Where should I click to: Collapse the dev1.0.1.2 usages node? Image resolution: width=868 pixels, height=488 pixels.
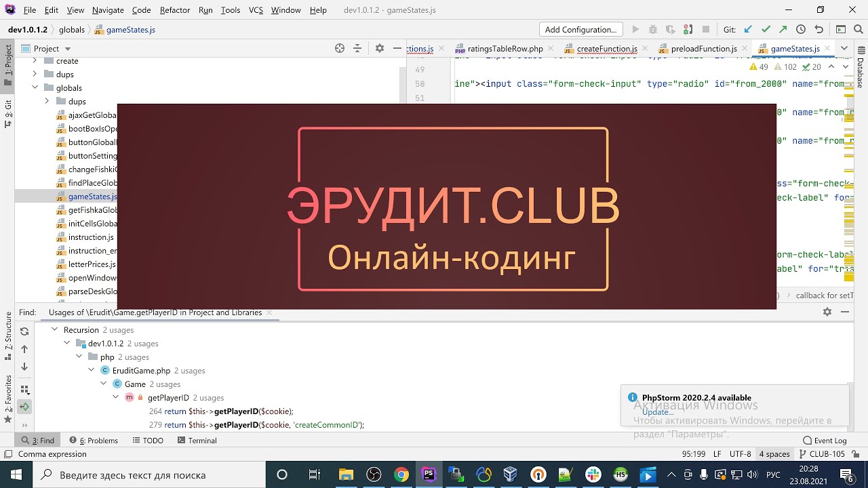(x=67, y=344)
